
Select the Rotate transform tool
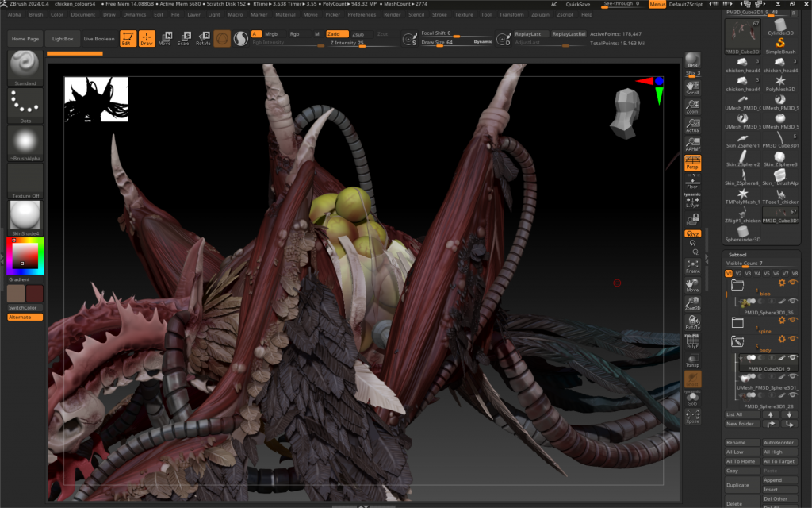click(x=203, y=38)
